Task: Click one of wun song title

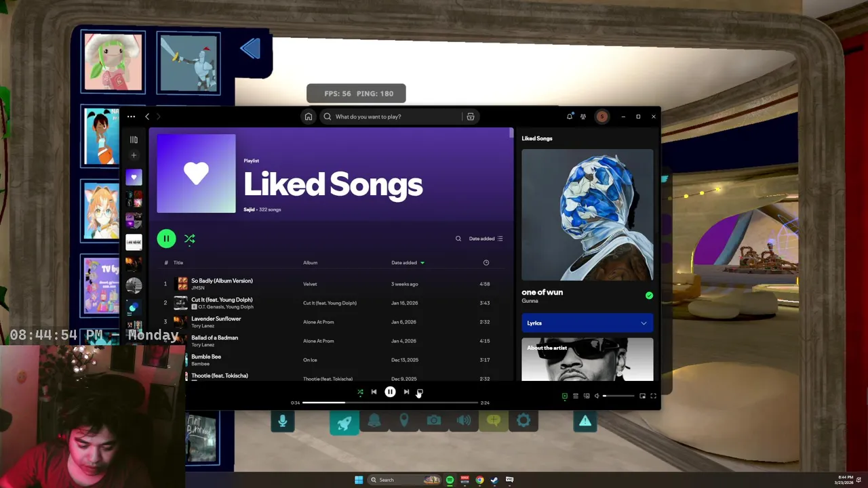Action: 542,292
